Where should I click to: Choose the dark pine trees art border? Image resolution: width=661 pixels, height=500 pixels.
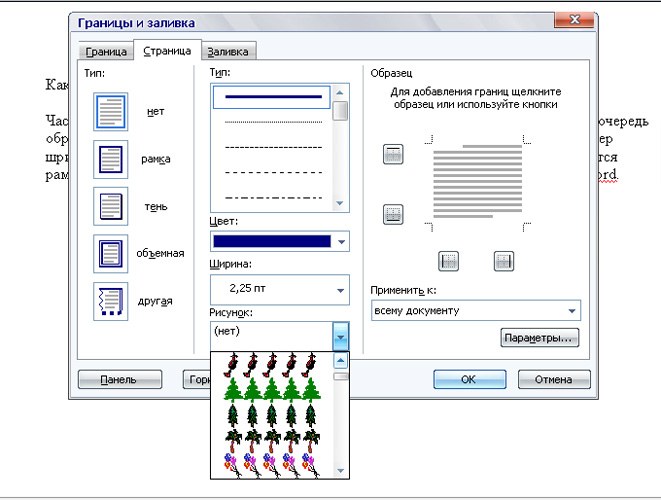tap(271, 416)
